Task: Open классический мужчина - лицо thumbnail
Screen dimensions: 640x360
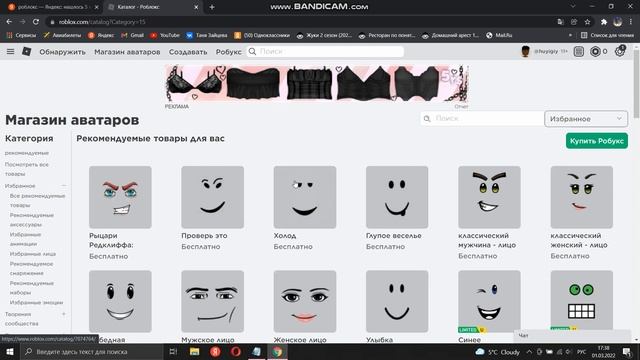Action: click(x=489, y=197)
